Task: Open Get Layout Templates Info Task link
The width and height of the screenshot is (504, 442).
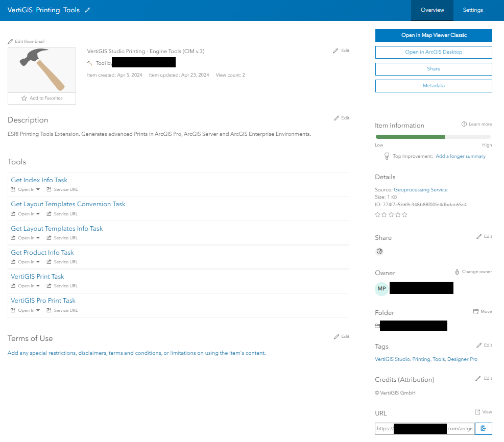Action: (x=57, y=229)
